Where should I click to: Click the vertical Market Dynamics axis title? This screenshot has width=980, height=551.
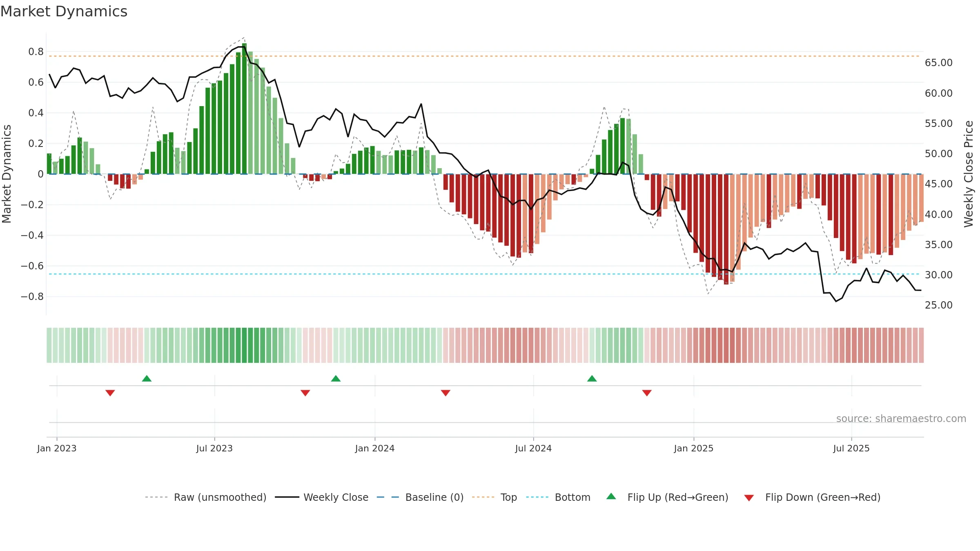7,174
